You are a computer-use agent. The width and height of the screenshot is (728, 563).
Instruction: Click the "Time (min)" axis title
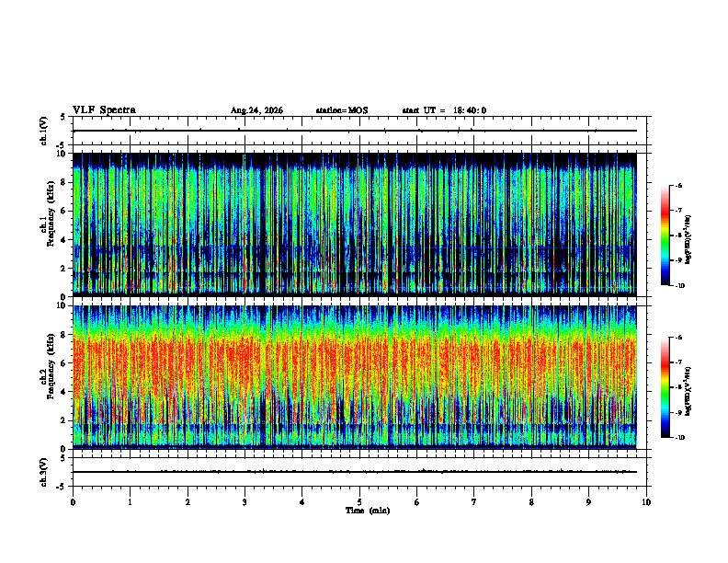368,511
